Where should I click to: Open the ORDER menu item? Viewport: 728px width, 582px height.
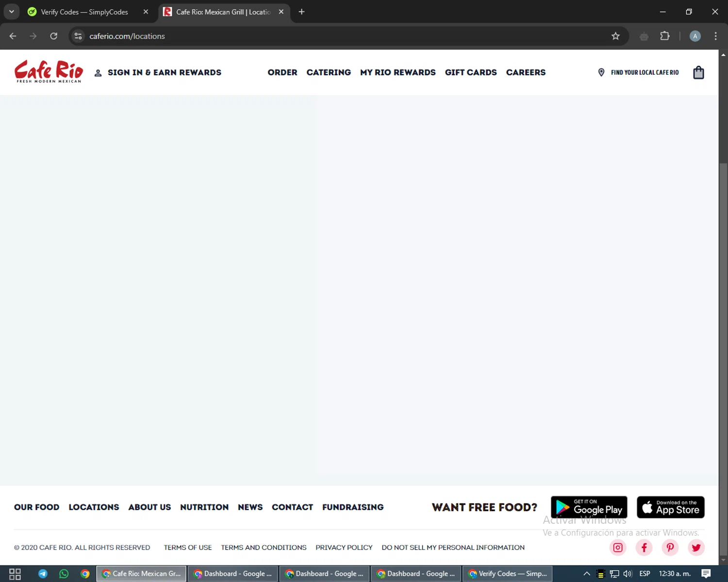click(282, 72)
